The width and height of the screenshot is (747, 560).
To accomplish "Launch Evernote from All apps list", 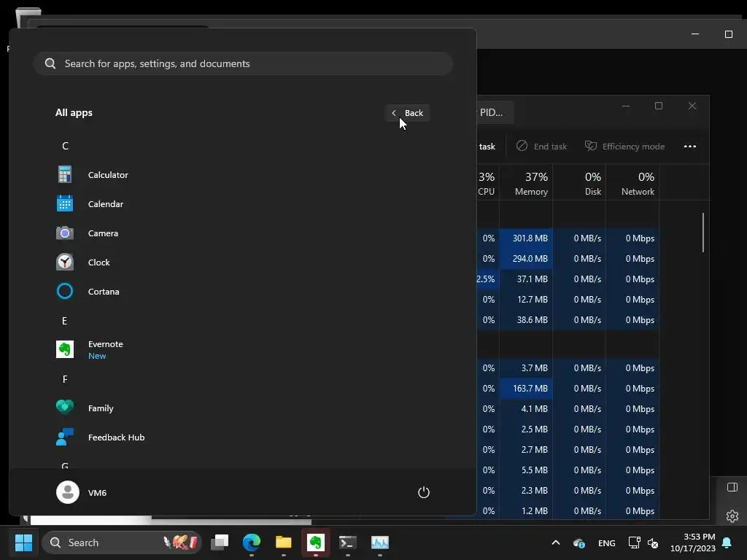I will point(65,349).
